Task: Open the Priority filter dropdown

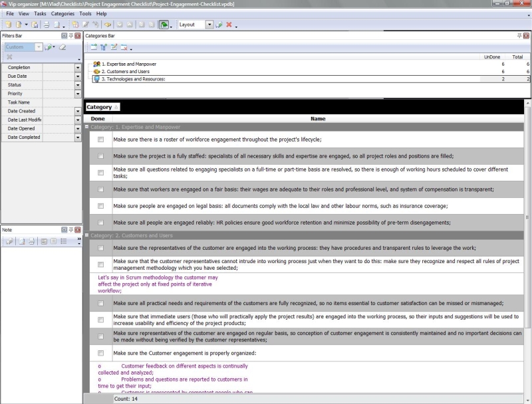Action: click(x=78, y=94)
